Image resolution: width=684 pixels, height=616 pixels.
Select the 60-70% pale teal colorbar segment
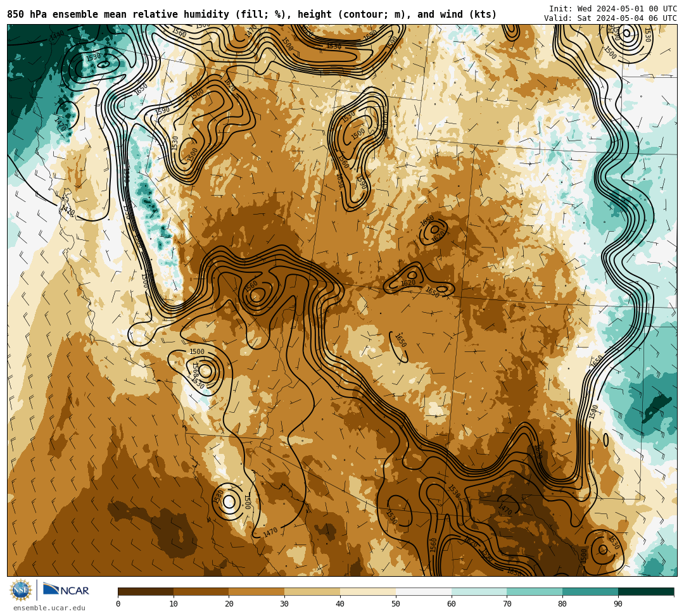pos(479,591)
